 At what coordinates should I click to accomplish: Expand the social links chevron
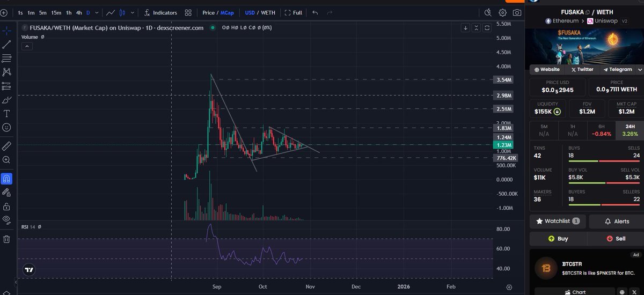(x=640, y=70)
